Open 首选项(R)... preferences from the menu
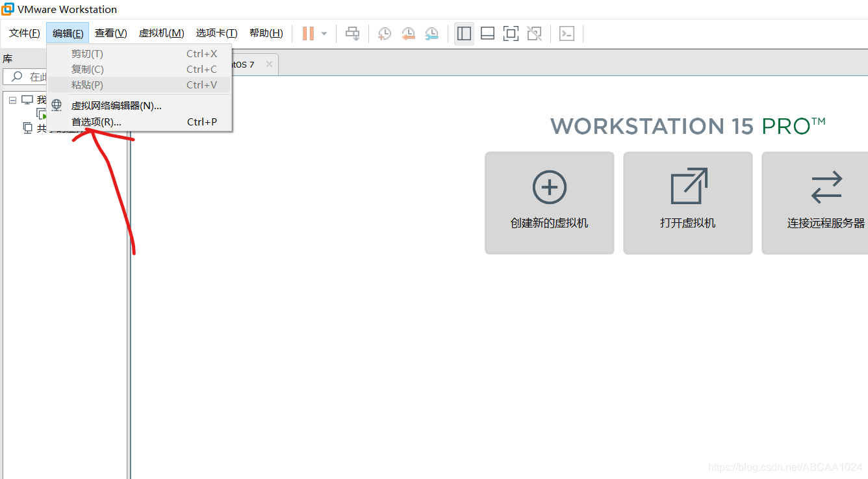The width and height of the screenshot is (868, 479). [x=140, y=122]
